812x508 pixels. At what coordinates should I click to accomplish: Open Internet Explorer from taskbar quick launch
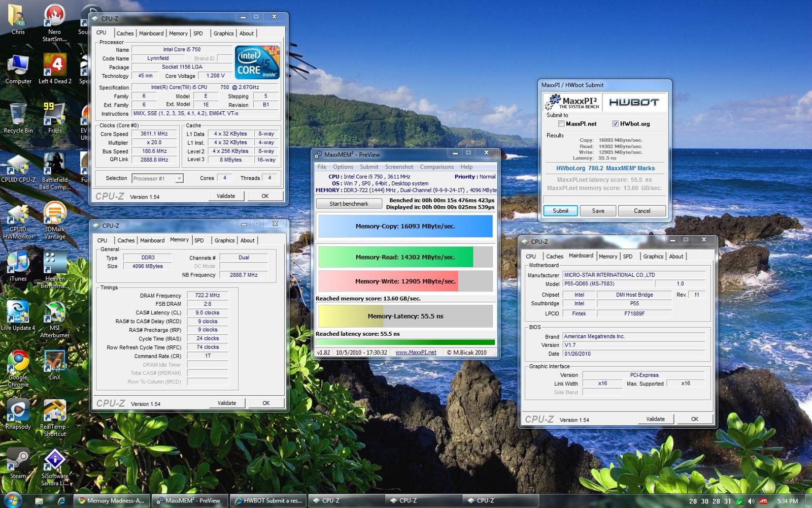tap(61, 500)
